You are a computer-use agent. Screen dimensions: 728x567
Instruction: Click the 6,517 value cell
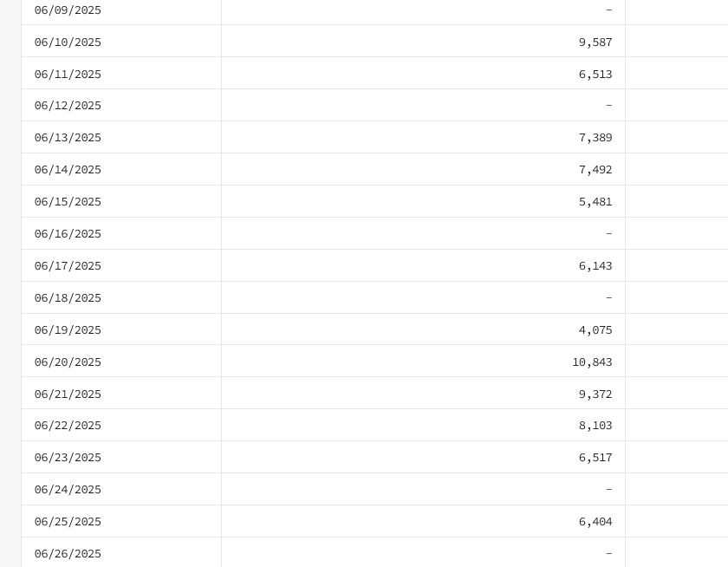pyautogui.click(x=424, y=458)
